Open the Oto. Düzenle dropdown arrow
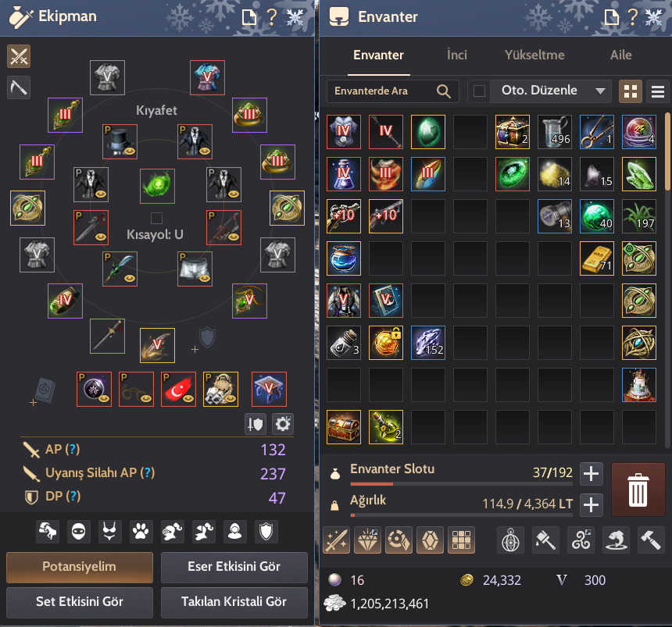This screenshot has height=627, width=672. point(600,91)
